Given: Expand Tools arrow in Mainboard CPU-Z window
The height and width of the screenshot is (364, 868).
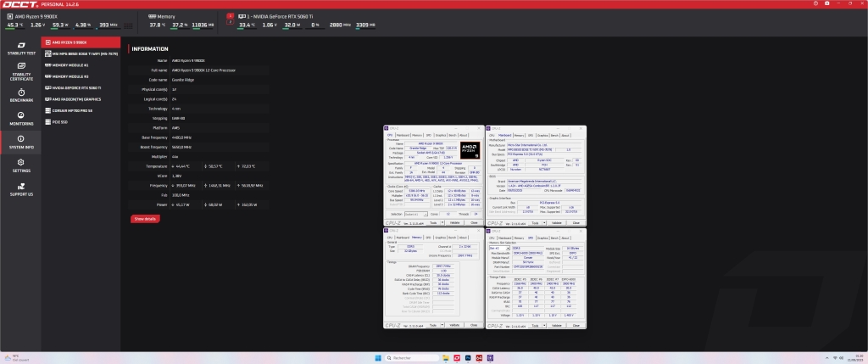Looking at the screenshot, I should click(545, 222).
